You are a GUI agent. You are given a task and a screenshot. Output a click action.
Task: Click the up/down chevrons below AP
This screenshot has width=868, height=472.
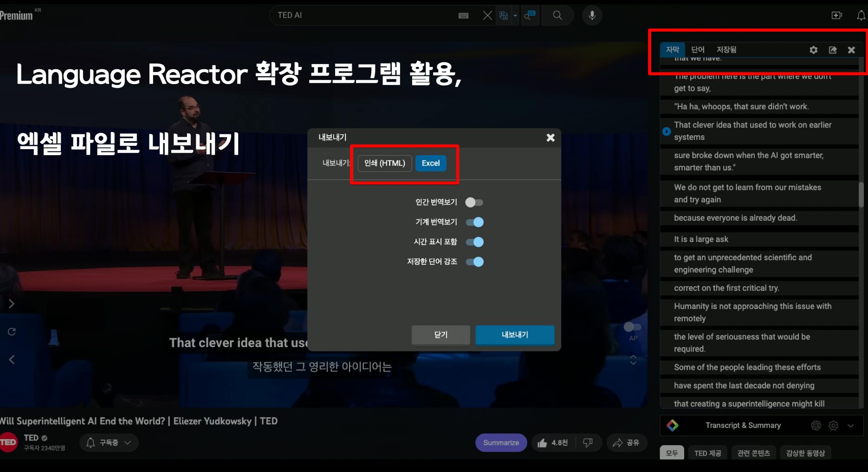pyautogui.click(x=633, y=360)
